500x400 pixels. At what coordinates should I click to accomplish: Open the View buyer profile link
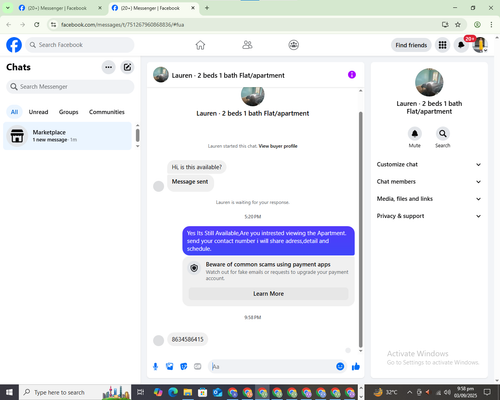(278, 146)
